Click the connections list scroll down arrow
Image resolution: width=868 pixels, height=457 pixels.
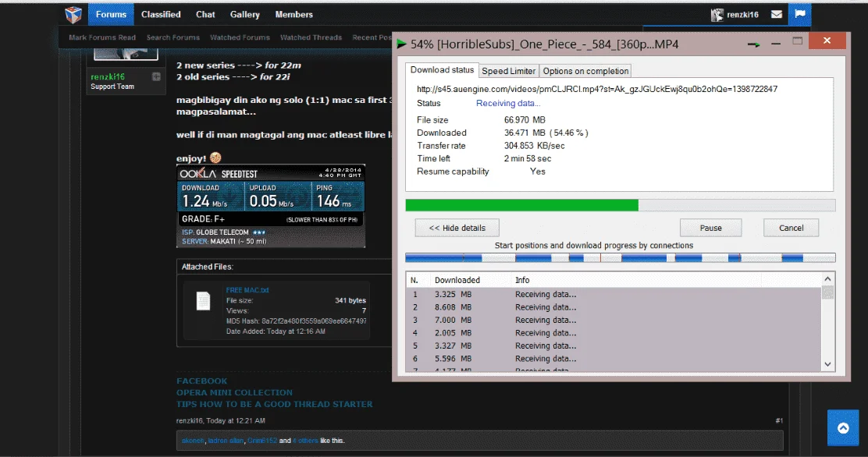(827, 364)
